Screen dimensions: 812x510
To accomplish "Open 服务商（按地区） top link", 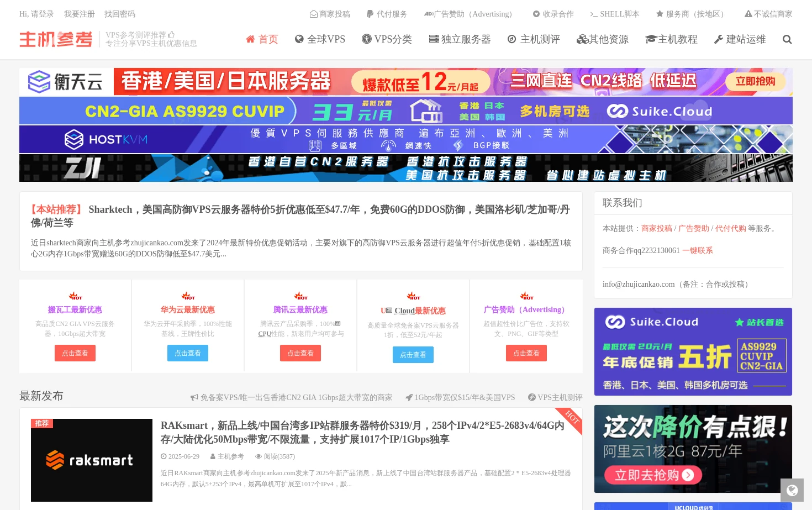I will click(x=692, y=14).
